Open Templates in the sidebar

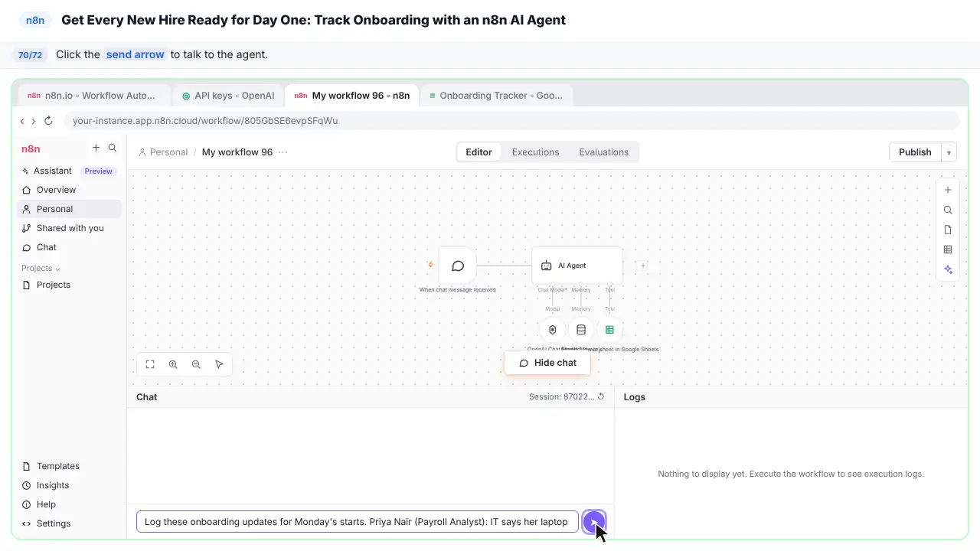coord(58,466)
